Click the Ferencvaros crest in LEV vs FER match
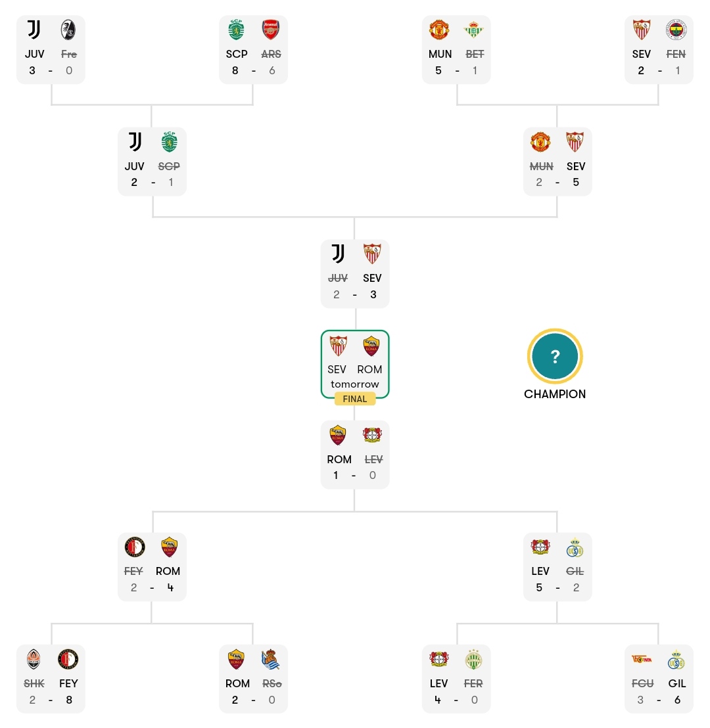This screenshot has width=710, height=728. pos(473,659)
